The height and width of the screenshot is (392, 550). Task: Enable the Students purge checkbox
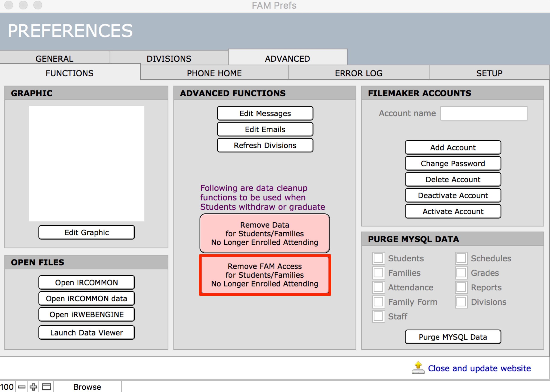pos(378,258)
